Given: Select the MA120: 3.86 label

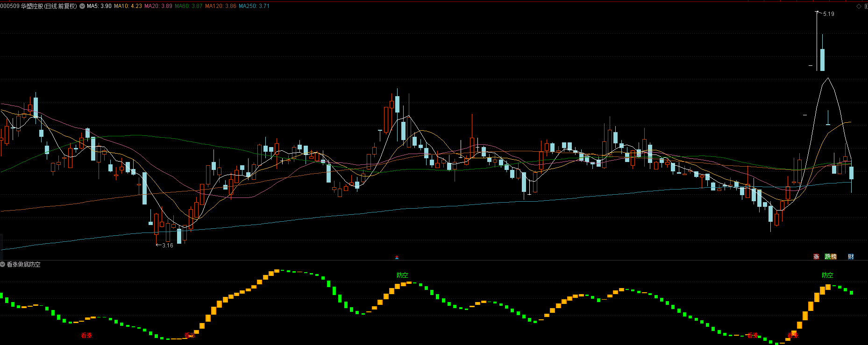Looking at the screenshot, I should point(221,6).
